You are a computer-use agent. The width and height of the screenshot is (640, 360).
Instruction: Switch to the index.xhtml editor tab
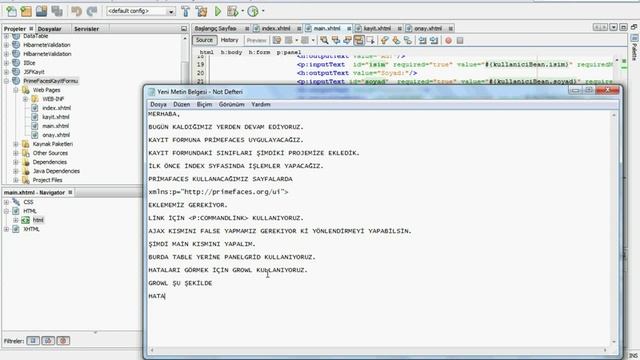pos(276,29)
